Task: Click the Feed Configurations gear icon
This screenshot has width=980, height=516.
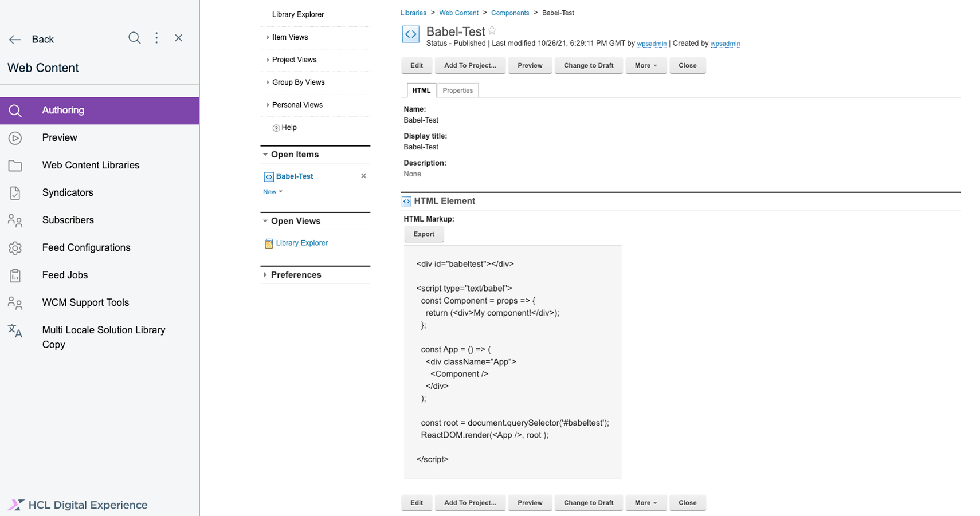Action: [x=15, y=248]
